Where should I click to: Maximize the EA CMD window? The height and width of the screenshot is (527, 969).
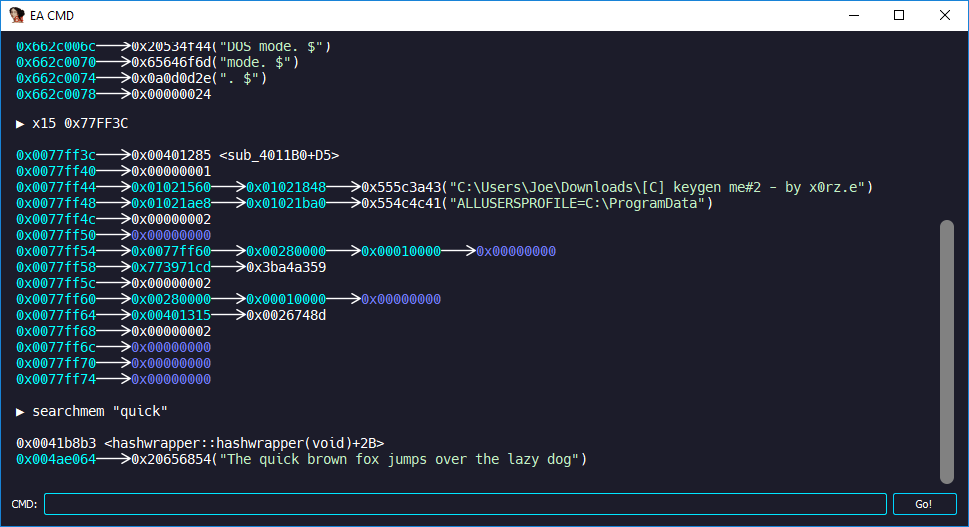899,15
